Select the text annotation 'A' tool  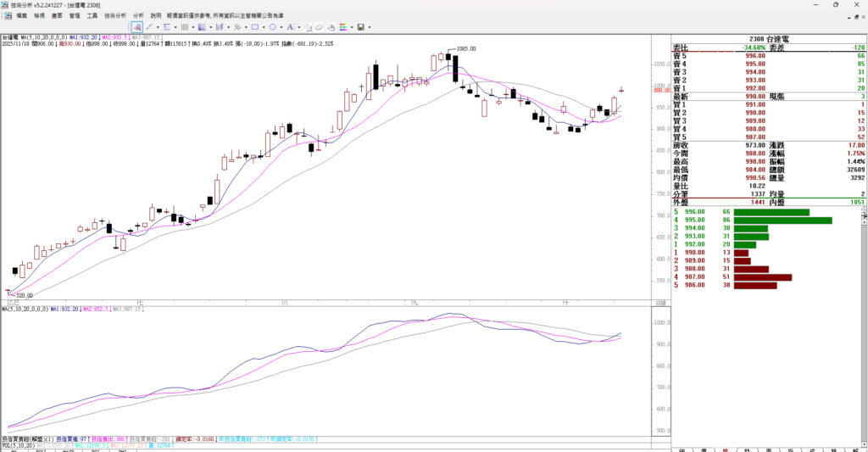click(x=290, y=27)
